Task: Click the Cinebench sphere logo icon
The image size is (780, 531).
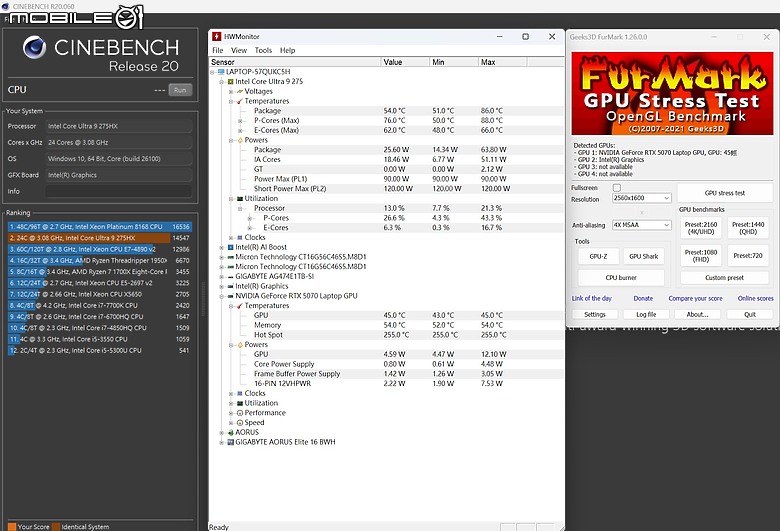Action: pos(34,48)
